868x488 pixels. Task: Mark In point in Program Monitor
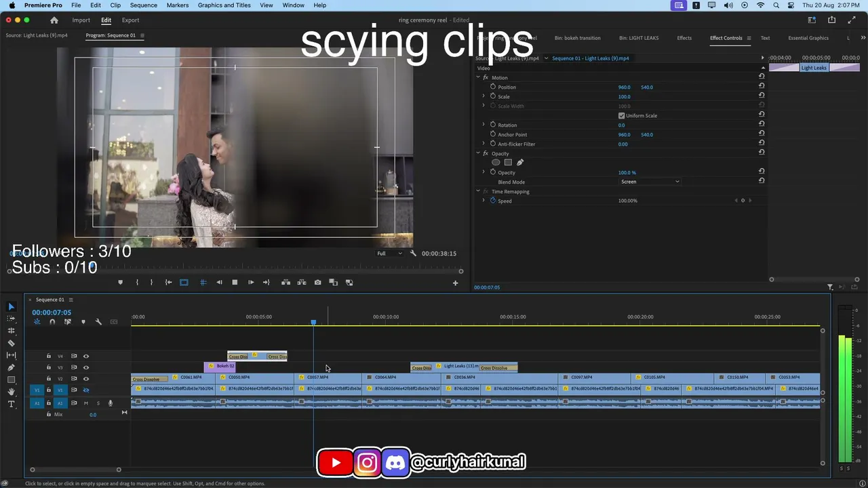pos(137,283)
